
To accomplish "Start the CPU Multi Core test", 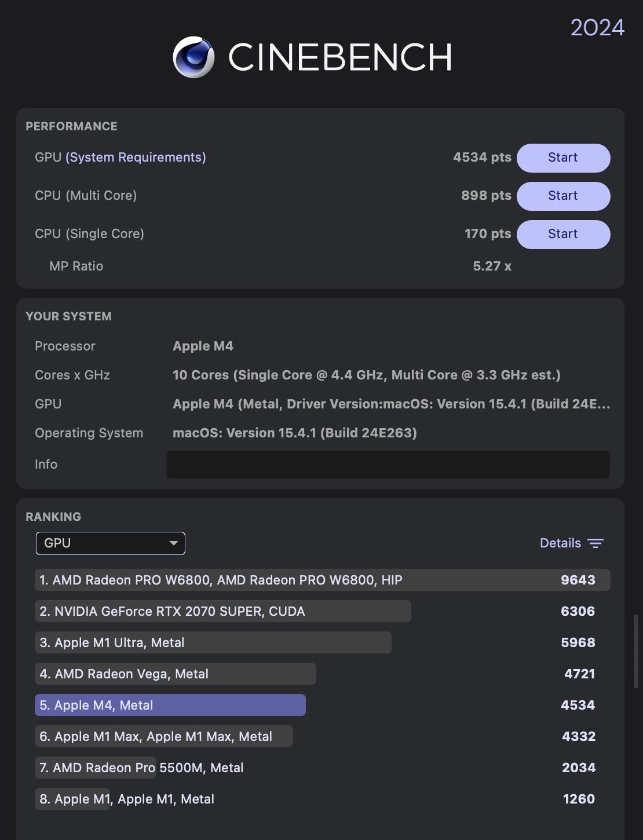I will point(563,196).
